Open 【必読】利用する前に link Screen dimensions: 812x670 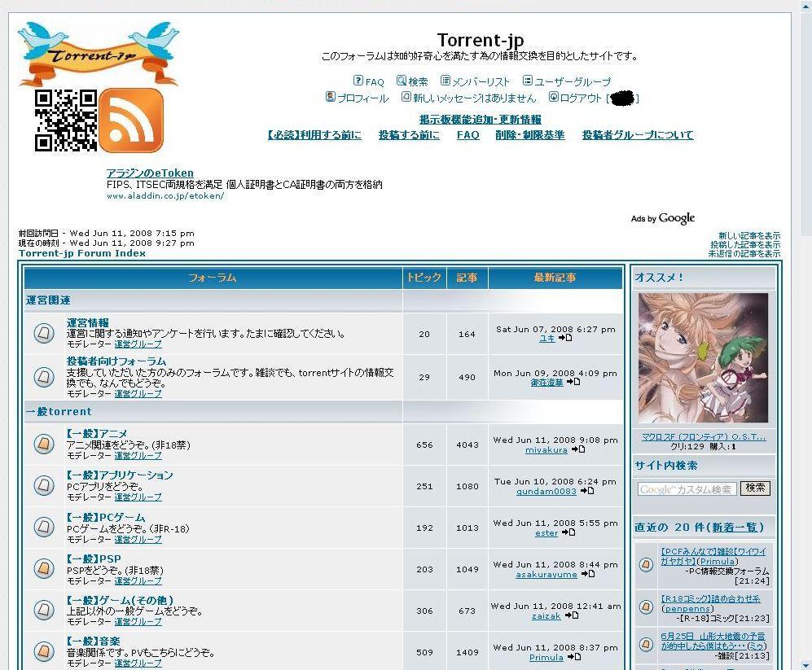pos(314,135)
